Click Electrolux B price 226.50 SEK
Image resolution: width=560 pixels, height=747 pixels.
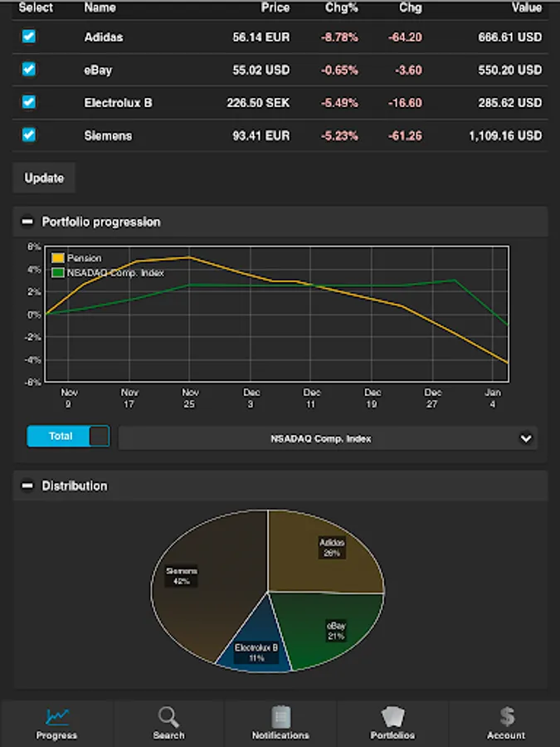click(x=258, y=103)
